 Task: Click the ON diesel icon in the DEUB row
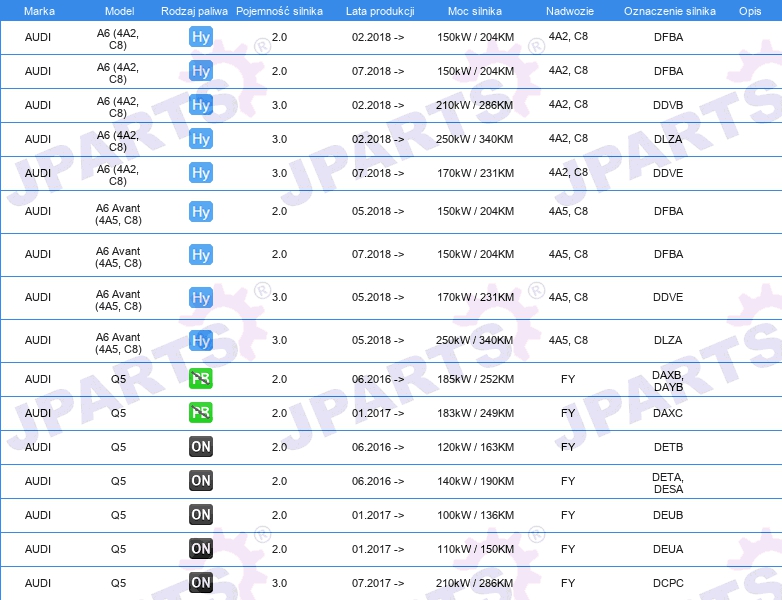[201, 514]
